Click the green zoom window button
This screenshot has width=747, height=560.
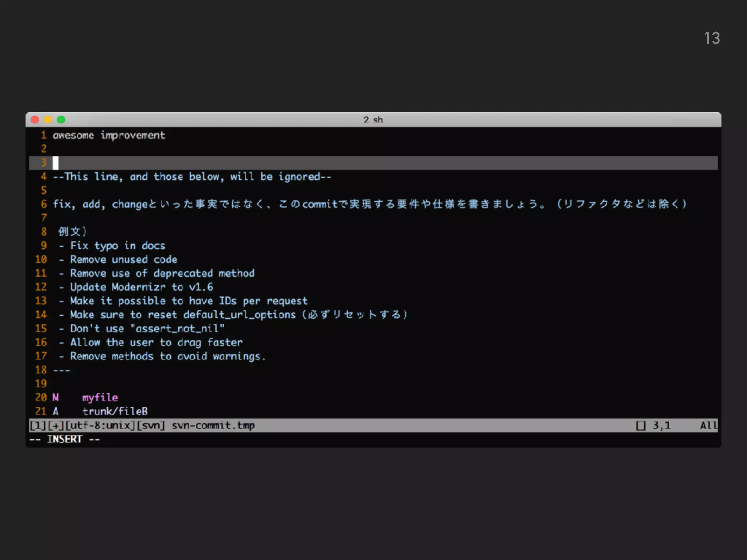[61, 120]
